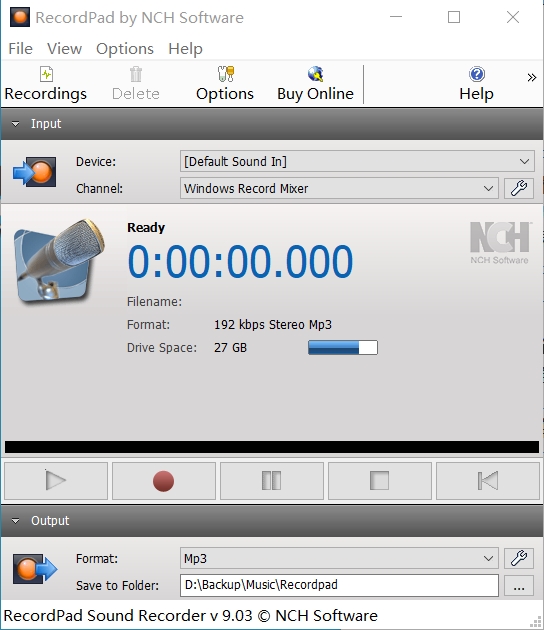Open Help from the toolbar

point(477,84)
